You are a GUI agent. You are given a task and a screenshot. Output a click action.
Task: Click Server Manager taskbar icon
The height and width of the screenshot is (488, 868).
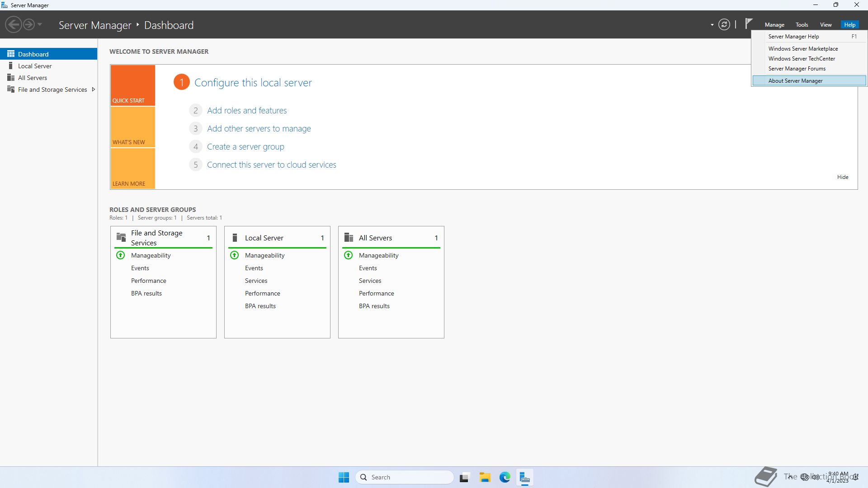[524, 477]
